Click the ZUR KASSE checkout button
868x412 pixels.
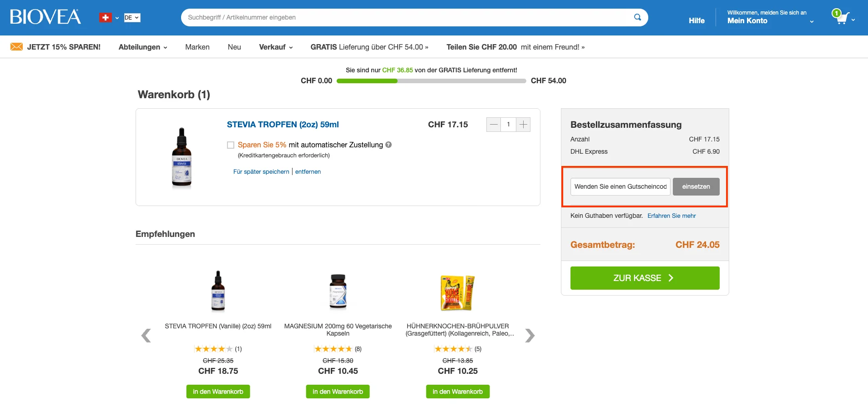click(x=645, y=278)
